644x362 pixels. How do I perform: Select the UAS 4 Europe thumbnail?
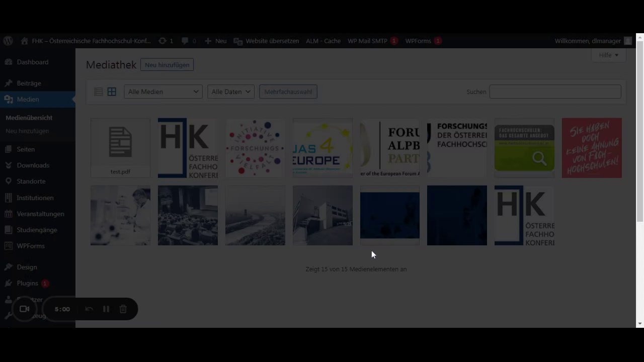(323, 148)
